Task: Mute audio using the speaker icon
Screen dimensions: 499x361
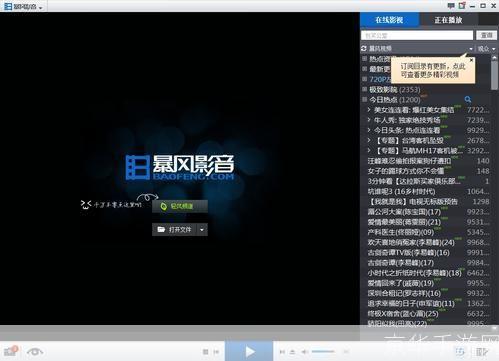Action: click(x=304, y=352)
